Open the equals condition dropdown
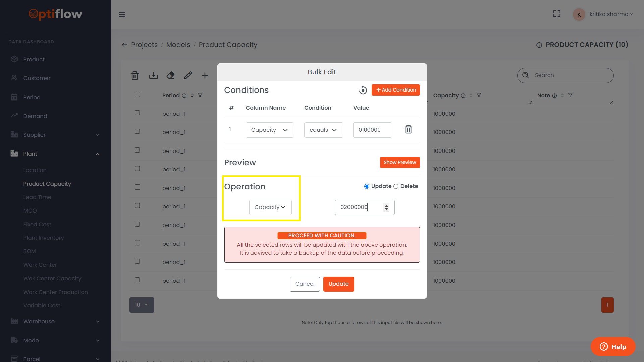 pos(323,130)
